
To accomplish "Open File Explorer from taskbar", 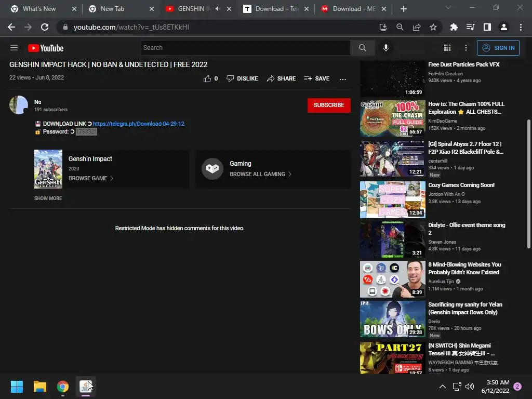I will coord(39,387).
